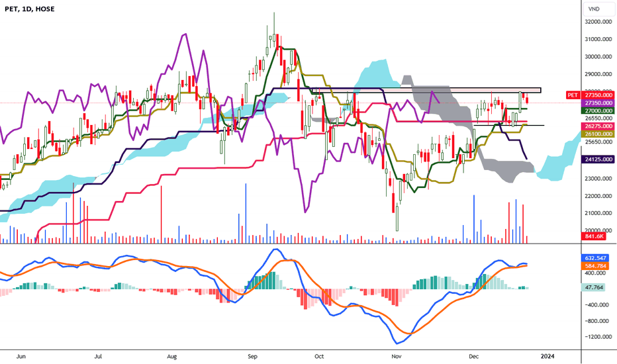Click the 25650.000 price axis label

click(598, 142)
